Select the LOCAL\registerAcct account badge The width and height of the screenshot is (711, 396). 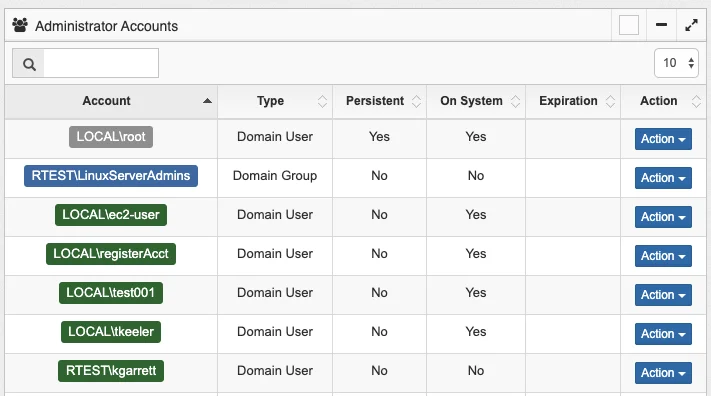pos(111,254)
